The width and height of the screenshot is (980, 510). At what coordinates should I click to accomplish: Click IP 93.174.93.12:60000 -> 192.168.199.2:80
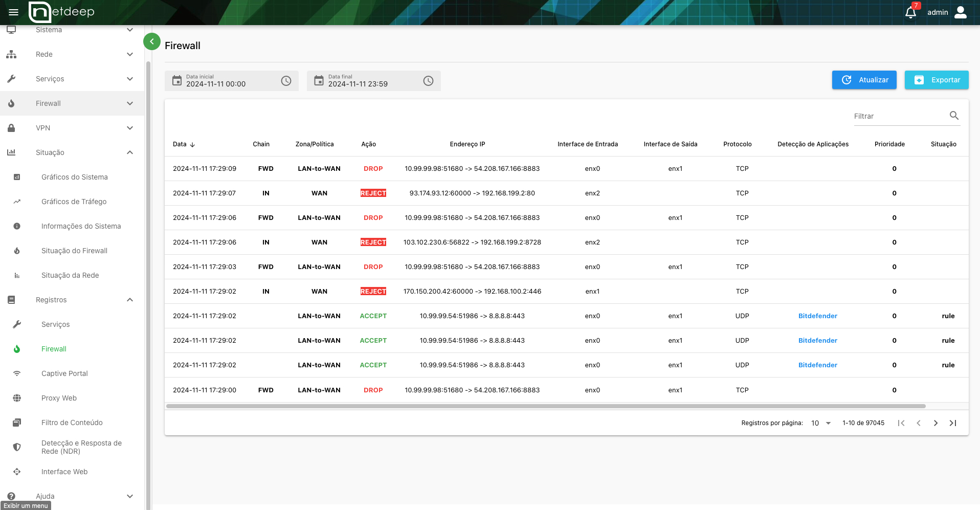point(472,193)
